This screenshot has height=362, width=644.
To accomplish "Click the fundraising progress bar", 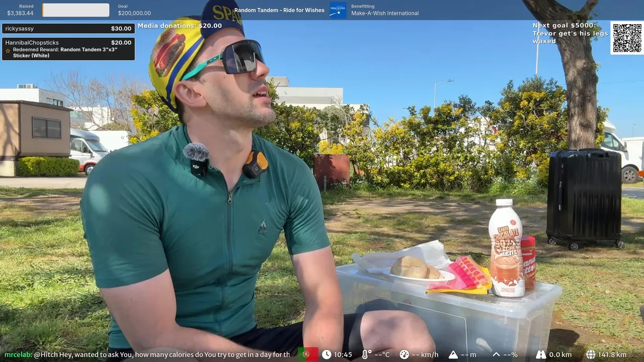I will pyautogui.click(x=76, y=10).
